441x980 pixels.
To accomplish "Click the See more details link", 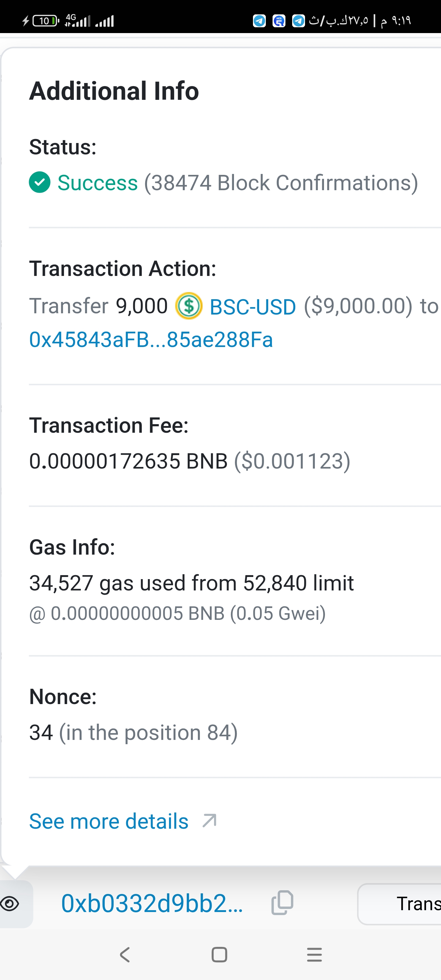I will point(109,821).
